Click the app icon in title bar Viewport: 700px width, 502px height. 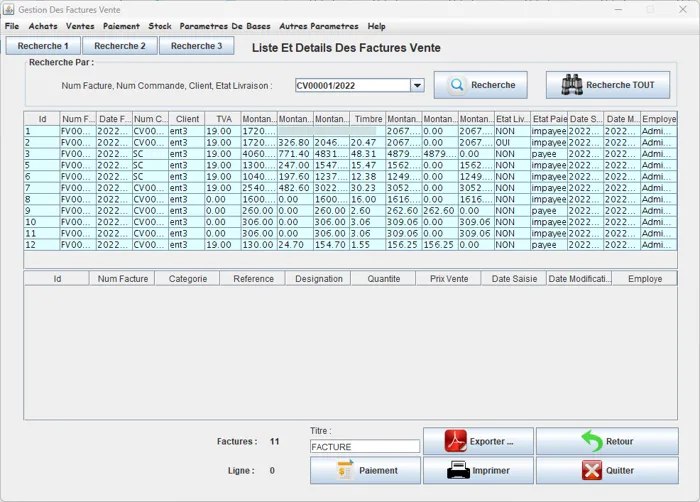[x=9, y=9]
